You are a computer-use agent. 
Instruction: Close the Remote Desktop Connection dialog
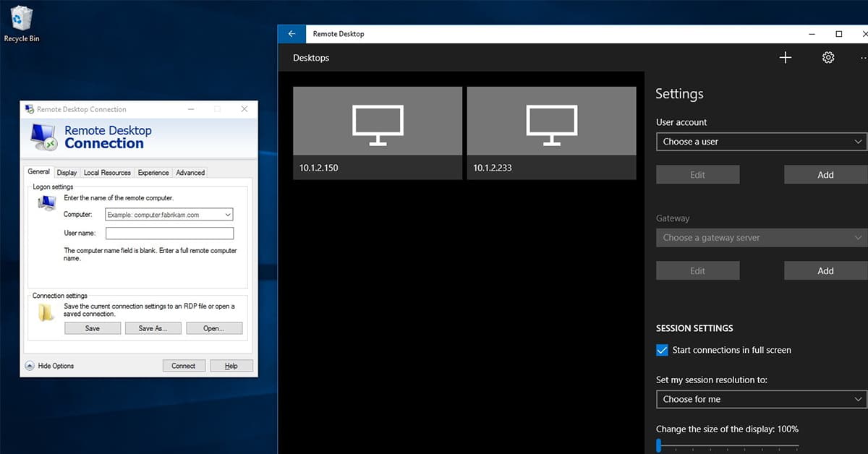pos(244,109)
